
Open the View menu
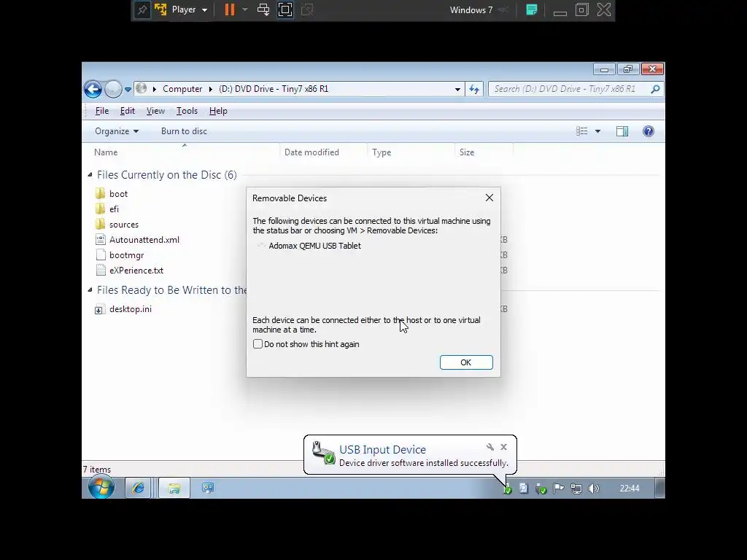pos(155,111)
